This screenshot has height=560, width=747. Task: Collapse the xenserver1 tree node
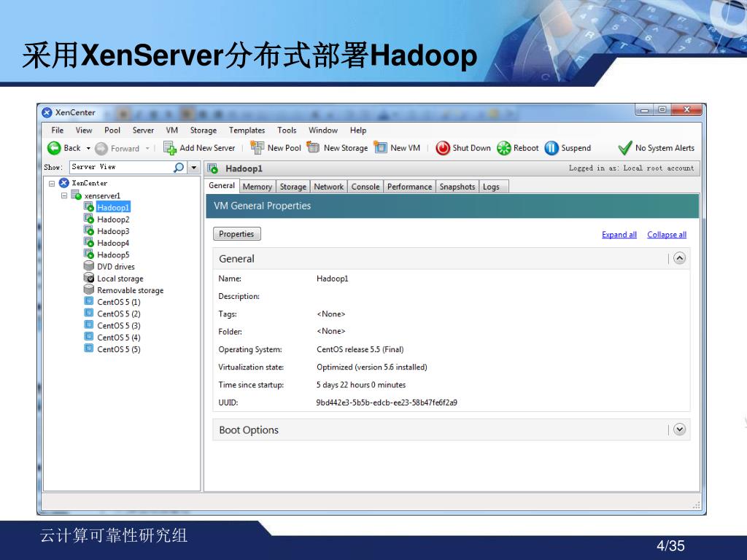pos(64,195)
